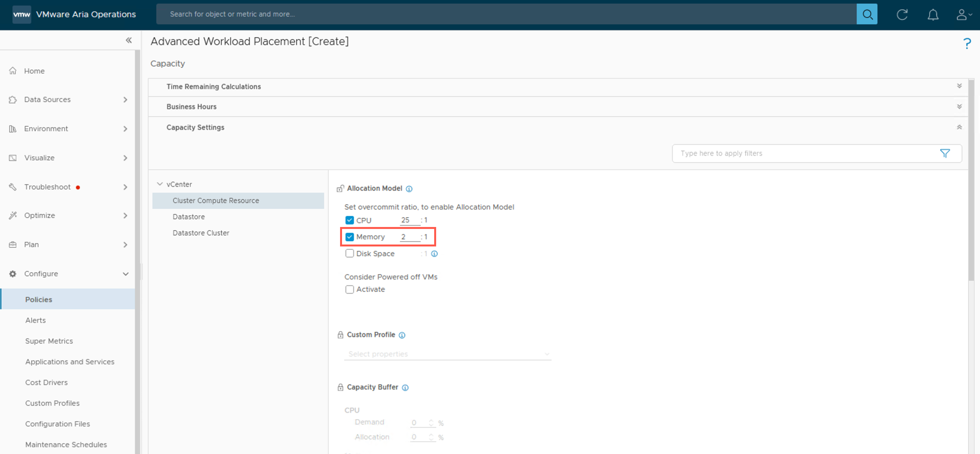The width and height of the screenshot is (980, 454).
Task: Collapse the vCenter tree node
Action: [160, 184]
